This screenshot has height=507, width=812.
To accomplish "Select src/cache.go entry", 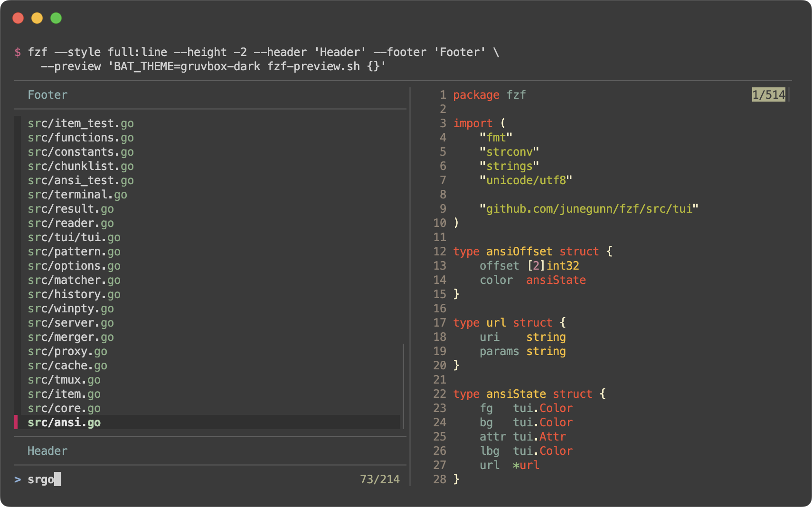I will tap(67, 366).
